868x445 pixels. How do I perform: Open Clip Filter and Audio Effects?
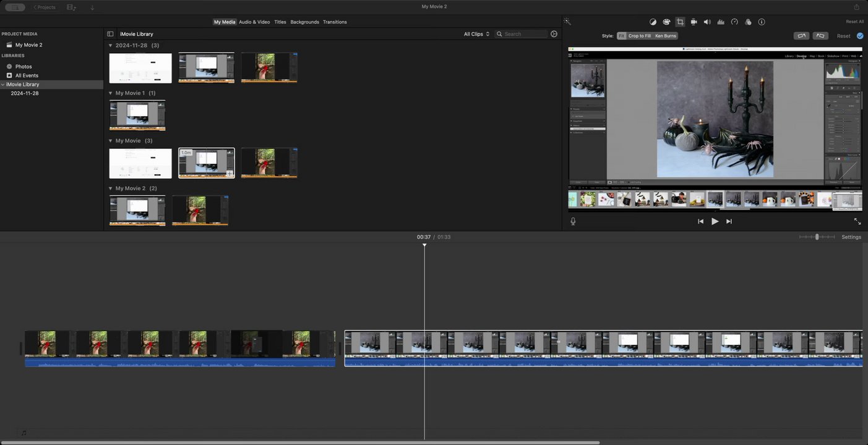click(x=748, y=22)
